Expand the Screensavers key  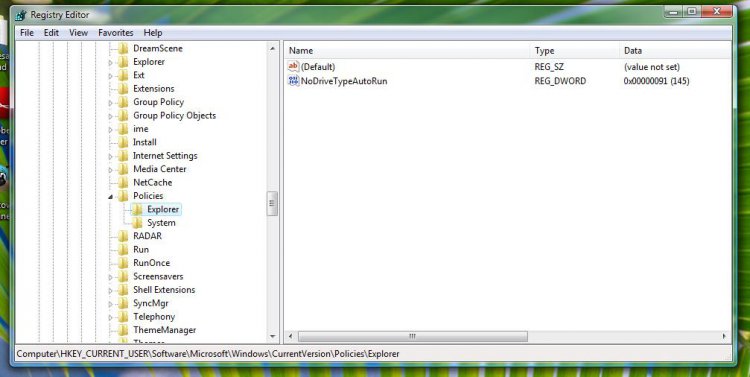coord(110,277)
